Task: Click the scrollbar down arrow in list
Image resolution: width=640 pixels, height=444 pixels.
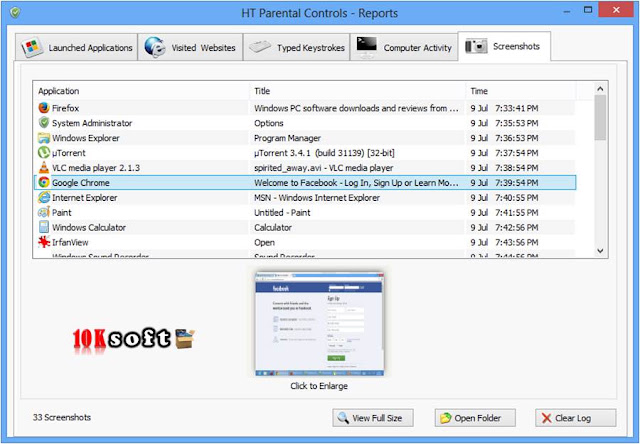Action: [600, 251]
